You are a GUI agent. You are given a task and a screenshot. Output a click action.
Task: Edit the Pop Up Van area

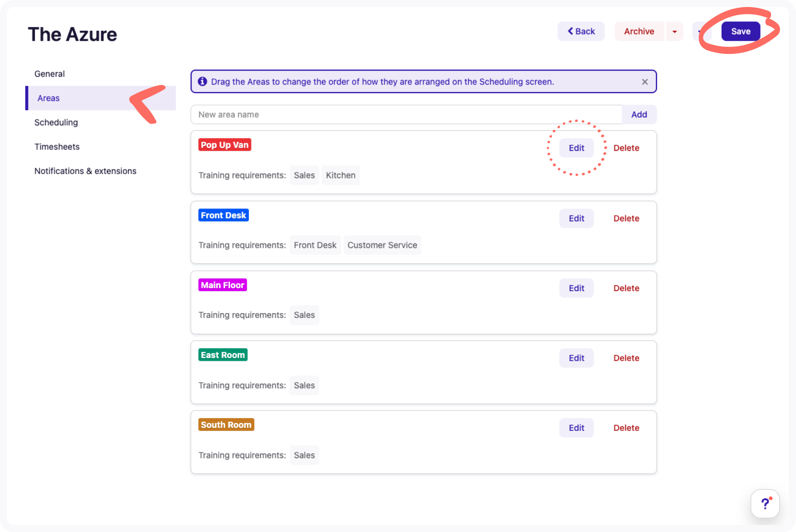coord(577,148)
